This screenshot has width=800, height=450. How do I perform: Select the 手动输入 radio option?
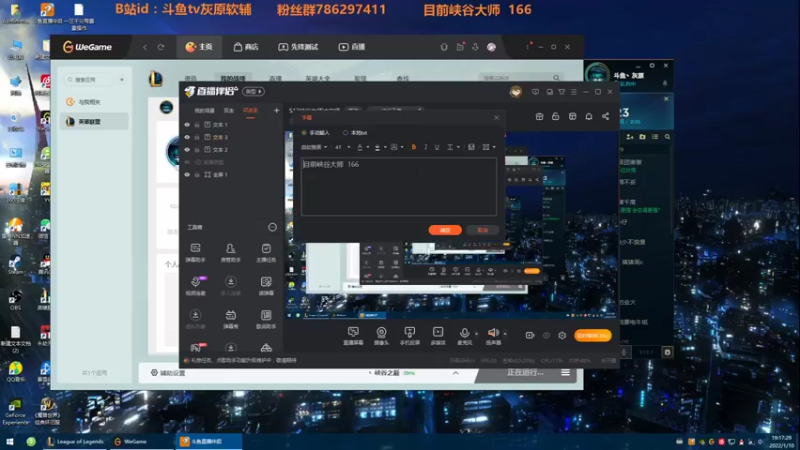(304, 133)
